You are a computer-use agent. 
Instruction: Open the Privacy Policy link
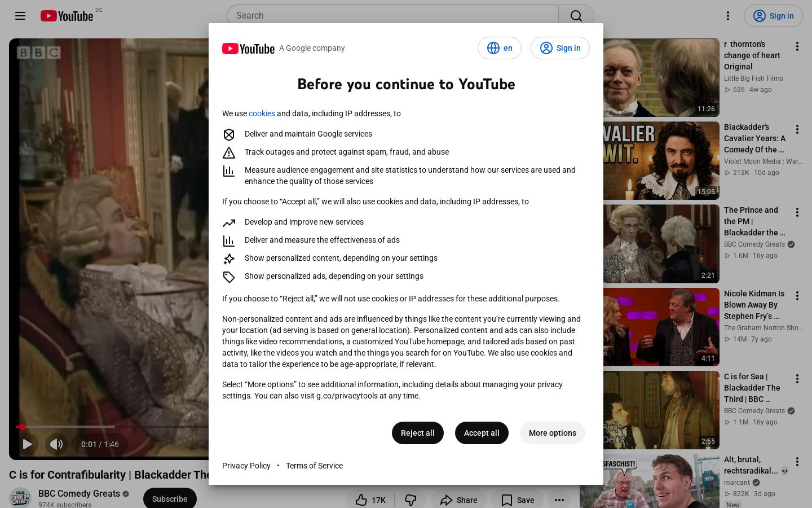click(x=246, y=466)
